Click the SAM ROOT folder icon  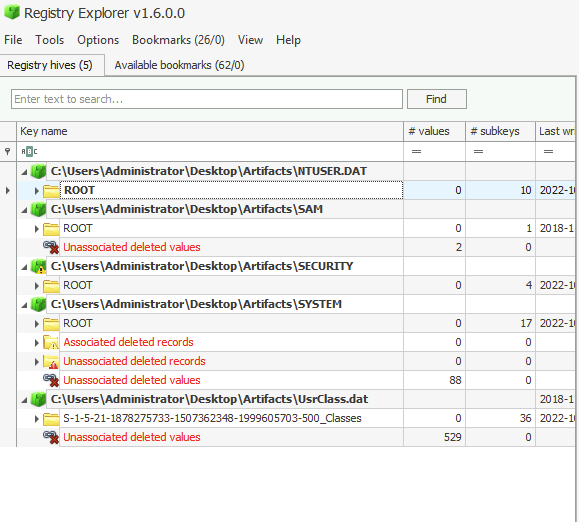tap(51, 229)
